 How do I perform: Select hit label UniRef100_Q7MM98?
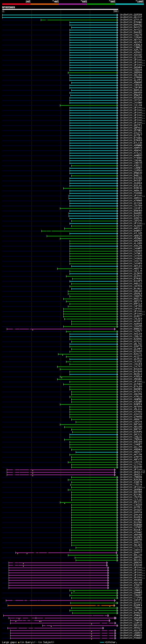(x=131, y=77)
